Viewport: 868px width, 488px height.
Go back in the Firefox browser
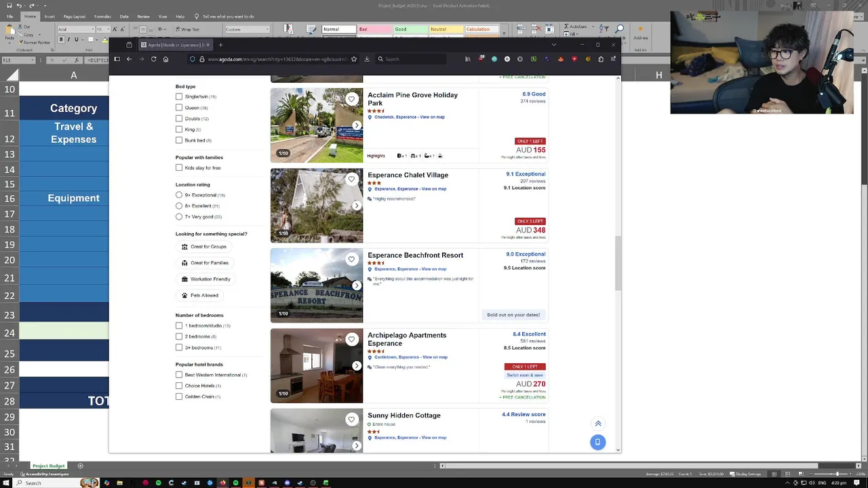(129, 59)
